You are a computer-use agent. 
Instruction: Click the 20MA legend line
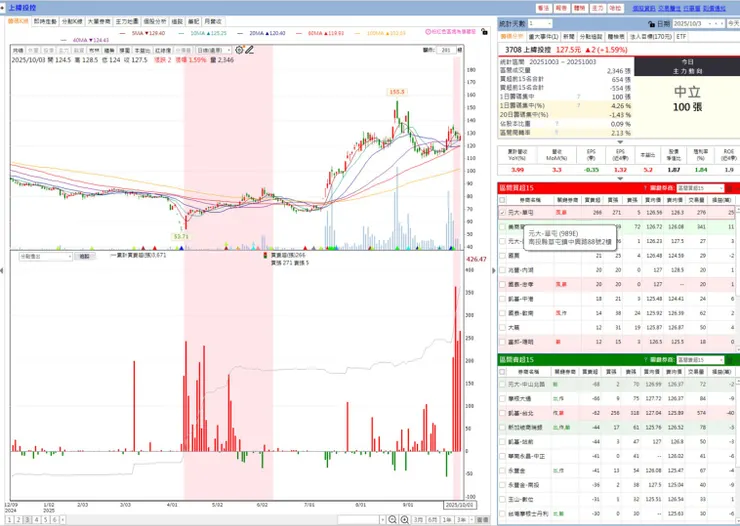261,33
